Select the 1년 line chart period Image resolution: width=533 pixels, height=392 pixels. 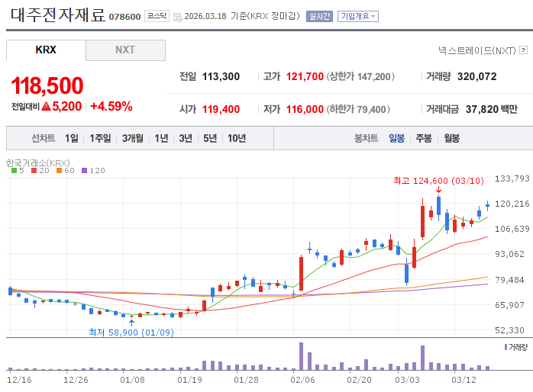pyautogui.click(x=161, y=138)
